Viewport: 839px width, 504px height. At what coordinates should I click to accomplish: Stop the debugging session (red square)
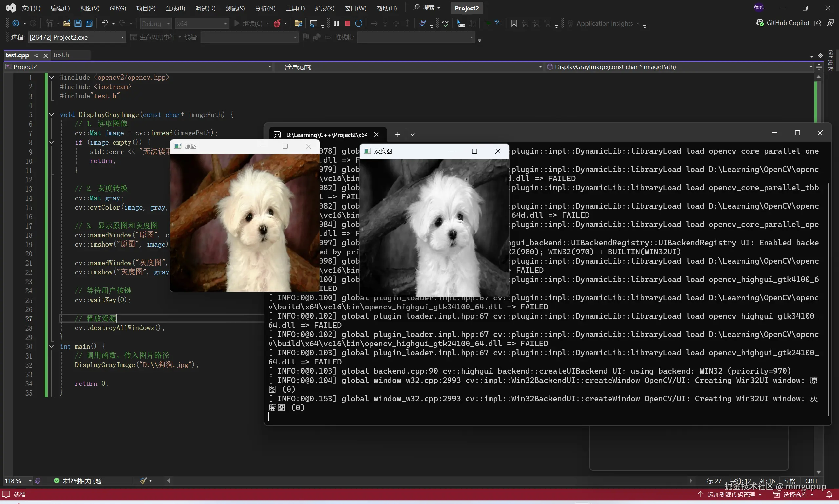[x=347, y=23]
